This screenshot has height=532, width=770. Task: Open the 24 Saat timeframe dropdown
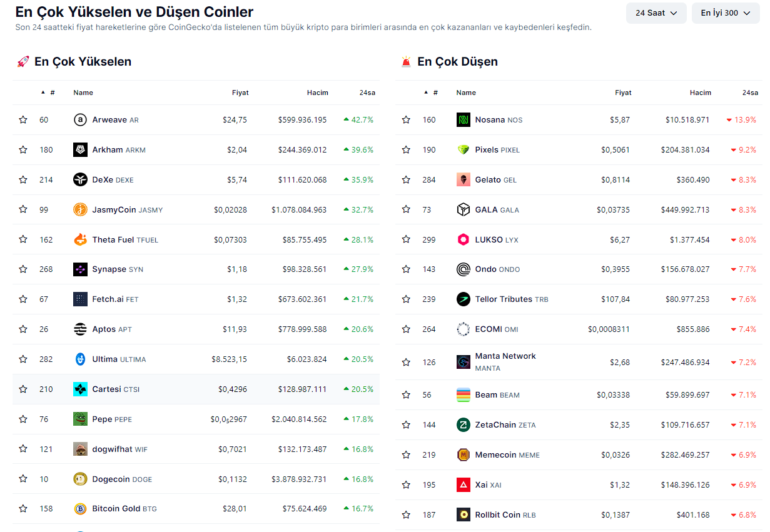tap(656, 13)
